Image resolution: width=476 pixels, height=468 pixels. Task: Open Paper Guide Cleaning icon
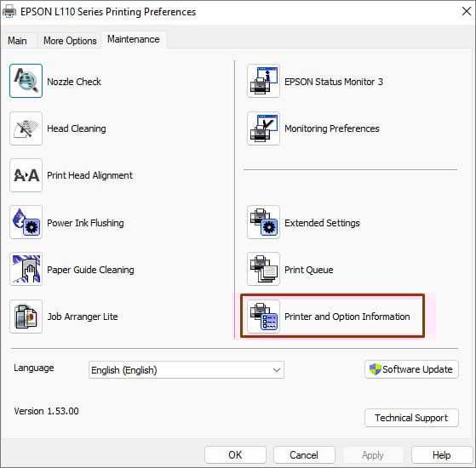tap(26, 269)
